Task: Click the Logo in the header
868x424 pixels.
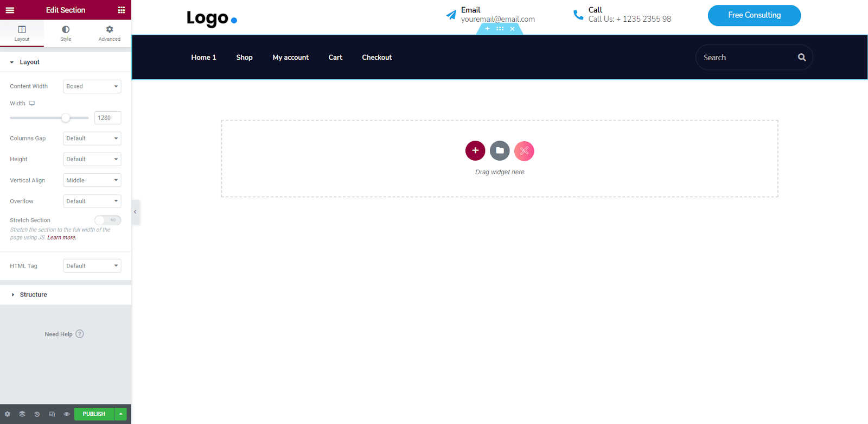Action: 212,18
